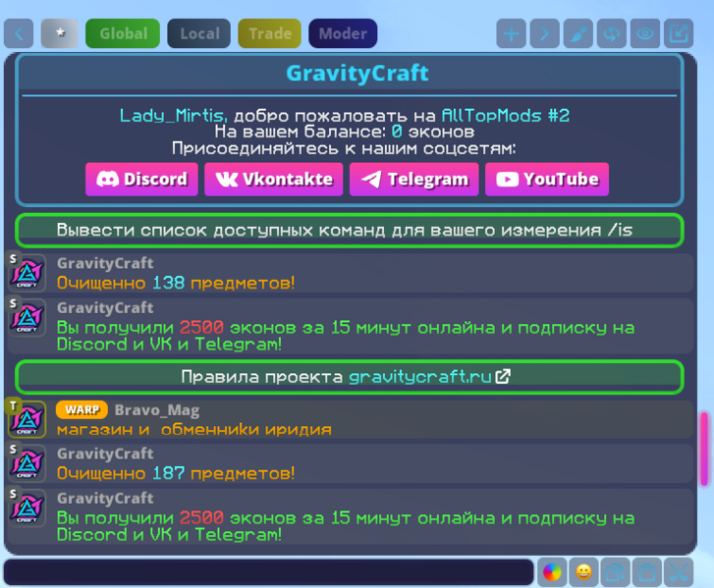Click the left chevron to scroll tabs back
Image resolution: width=714 pixels, height=588 pixels.
[x=19, y=33]
